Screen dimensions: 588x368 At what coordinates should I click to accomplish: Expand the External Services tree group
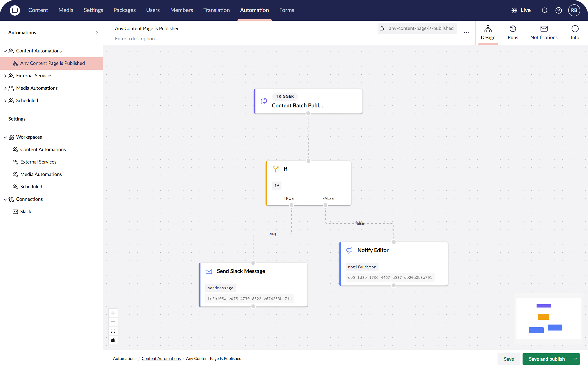tap(5, 76)
